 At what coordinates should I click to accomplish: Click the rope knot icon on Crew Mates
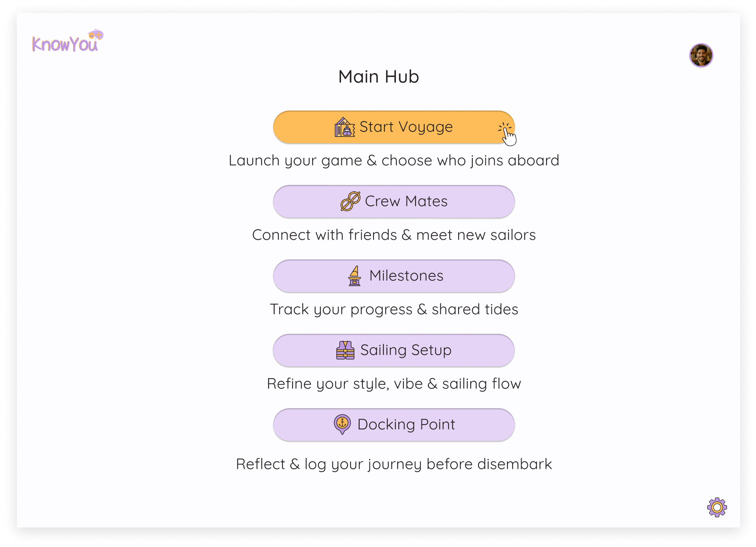coord(350,201)
